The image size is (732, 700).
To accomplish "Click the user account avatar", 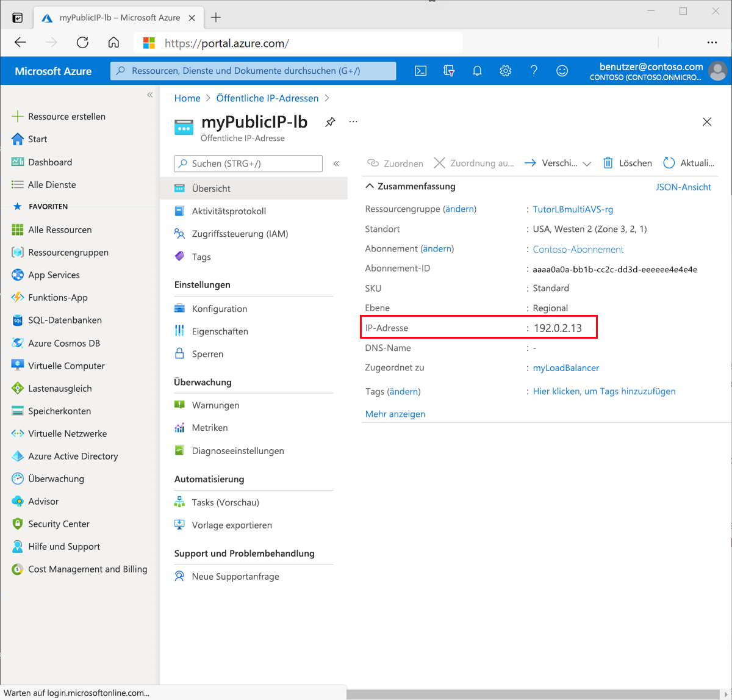I will (x=718, y=71).
